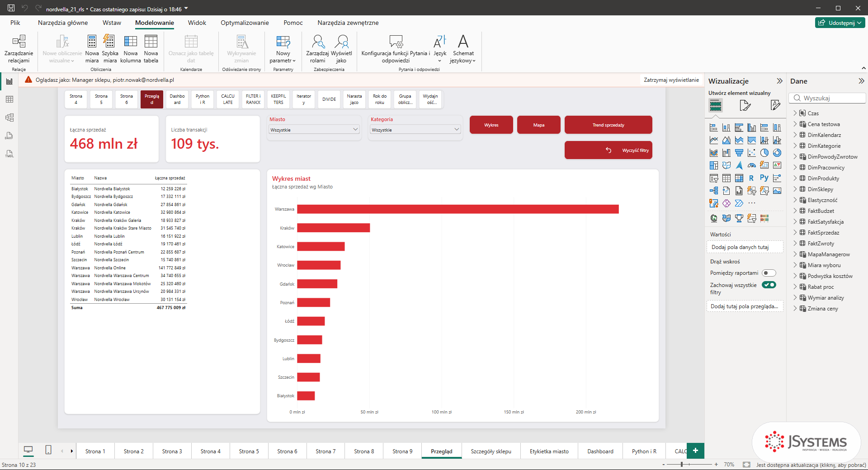Select the R script visual icon
The height and width of the screenshot is (470, 868).
751,178
